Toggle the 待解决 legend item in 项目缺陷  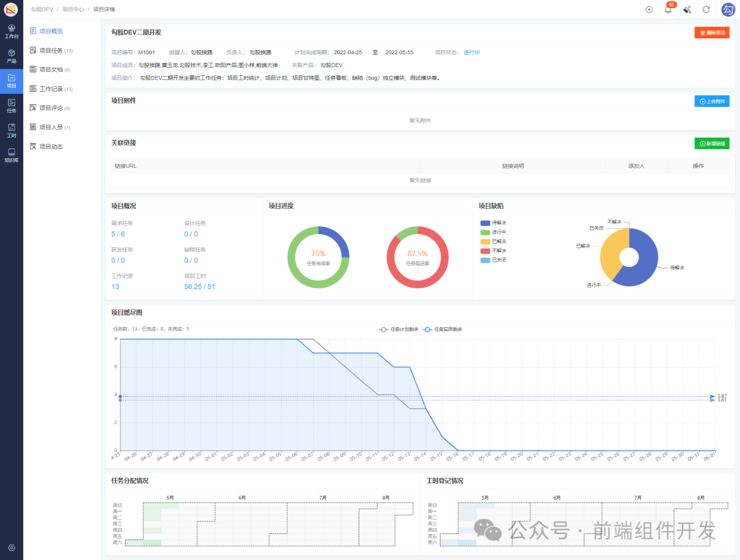493,223
